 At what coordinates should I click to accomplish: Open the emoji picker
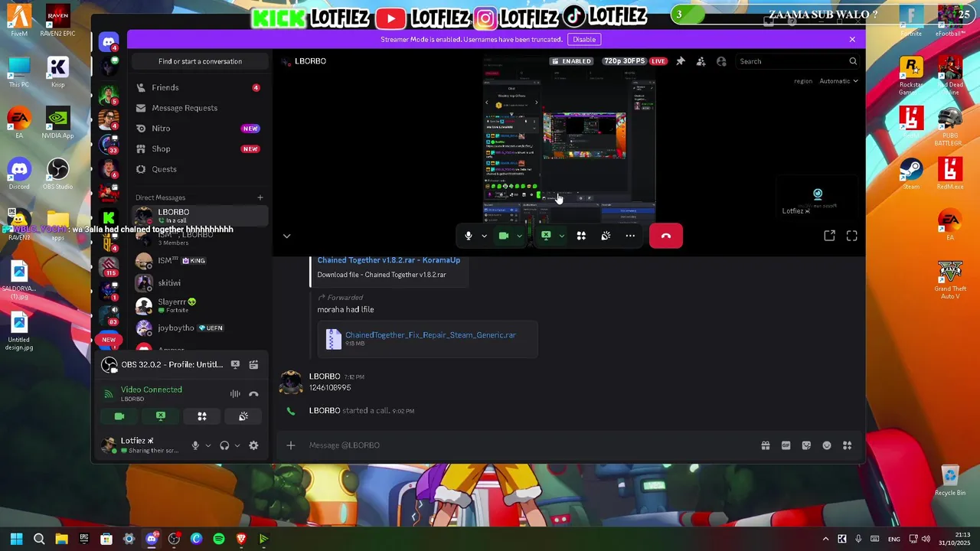[x=827, y=445]
